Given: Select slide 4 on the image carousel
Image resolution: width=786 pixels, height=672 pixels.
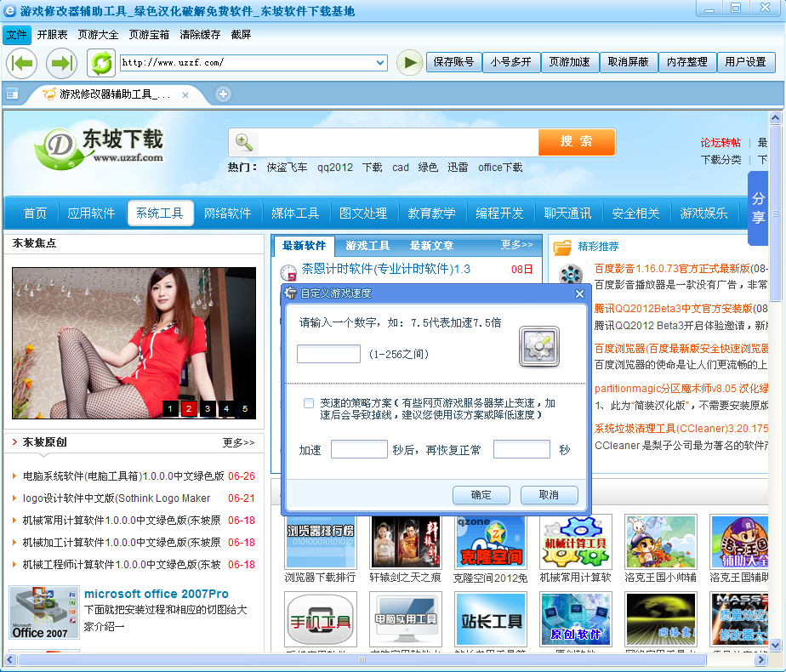Looking at the screenshot, I should pos(225,409).
